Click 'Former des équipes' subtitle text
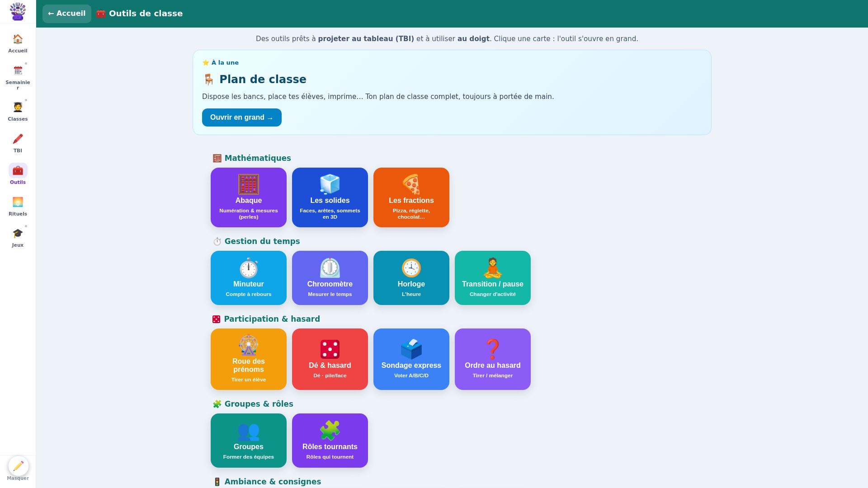The image size is (868, 488). tap(249, 457)
